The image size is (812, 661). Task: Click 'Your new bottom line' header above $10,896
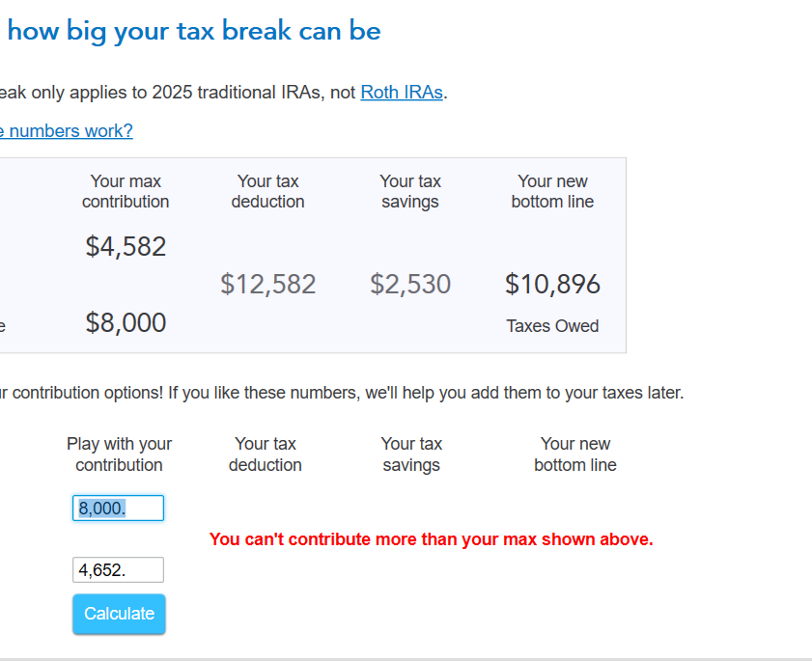(552, 192)
